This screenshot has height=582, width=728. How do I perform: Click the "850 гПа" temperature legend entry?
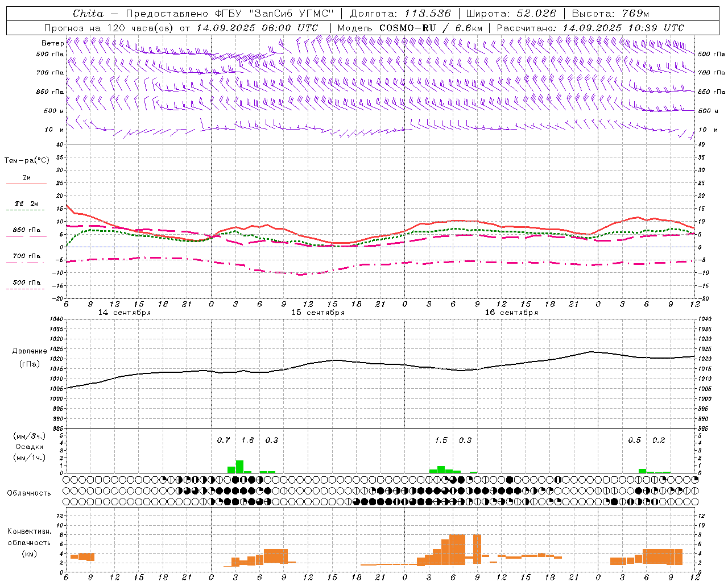tap(26, 230)
